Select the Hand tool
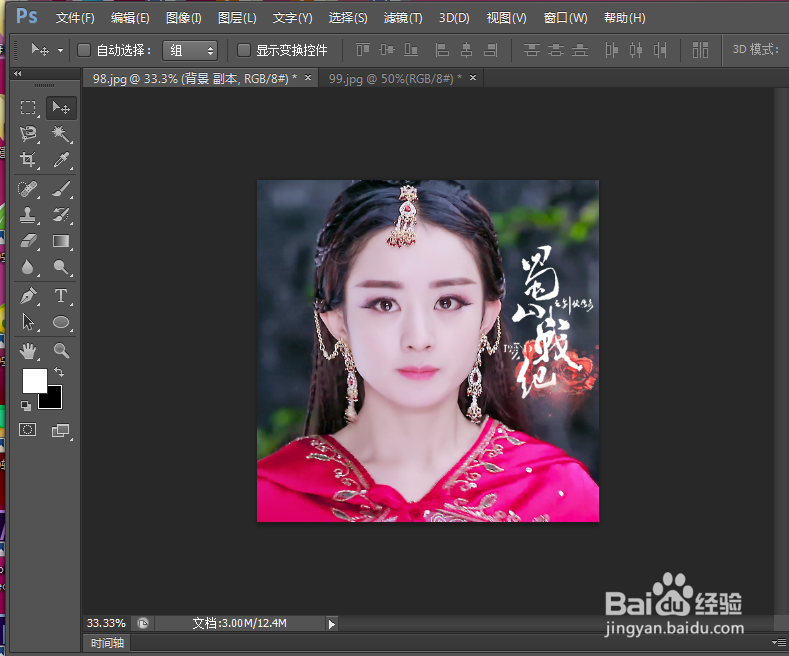This screenshot has height=656, width=789. coord(28,351)
